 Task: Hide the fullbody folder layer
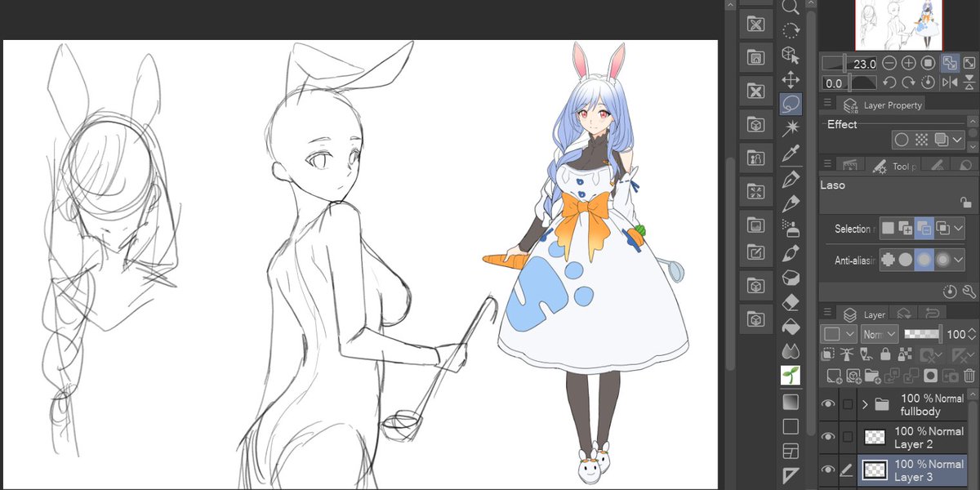[x=829, y=404]
